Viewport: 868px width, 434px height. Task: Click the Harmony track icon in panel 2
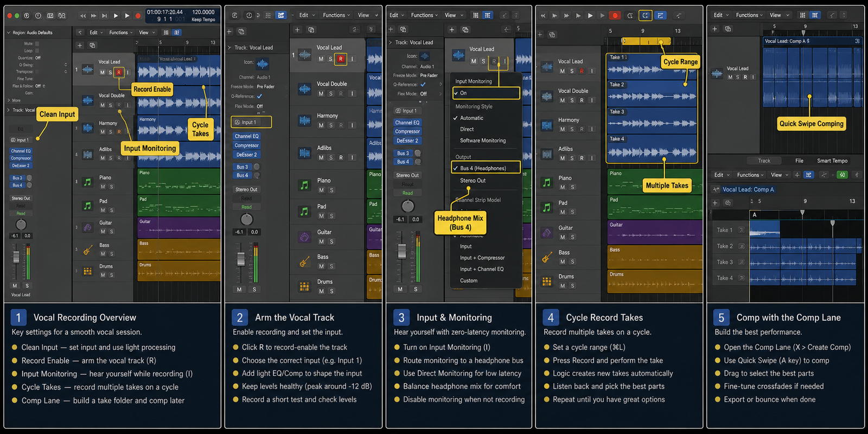point(304,121)
